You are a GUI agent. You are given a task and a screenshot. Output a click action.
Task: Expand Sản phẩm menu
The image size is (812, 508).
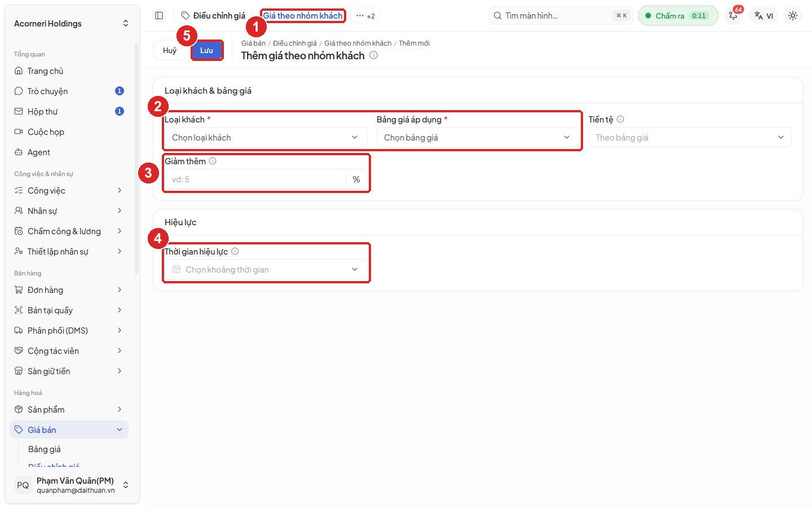(69, 410)
